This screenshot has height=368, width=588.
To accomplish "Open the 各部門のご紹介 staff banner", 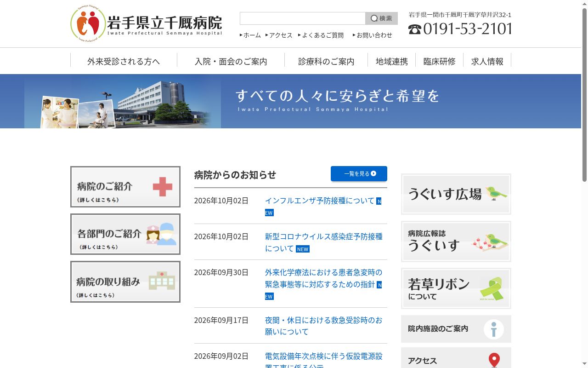I will click(125, 234).
